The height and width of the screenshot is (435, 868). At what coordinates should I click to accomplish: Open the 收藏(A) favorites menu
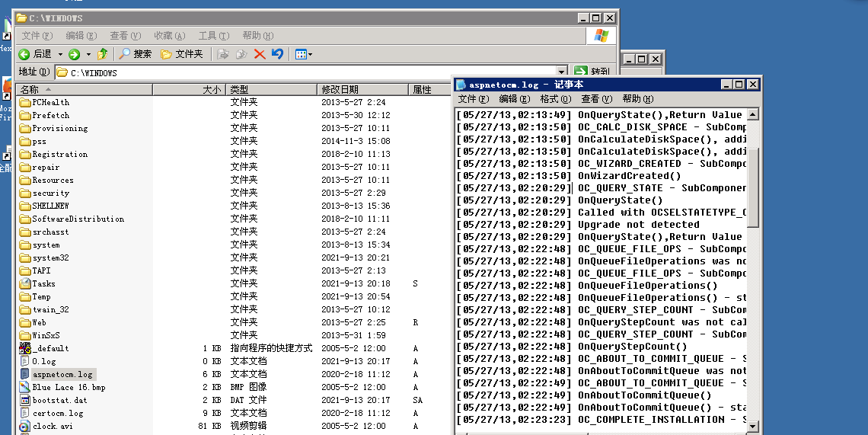tap(169, 36)
